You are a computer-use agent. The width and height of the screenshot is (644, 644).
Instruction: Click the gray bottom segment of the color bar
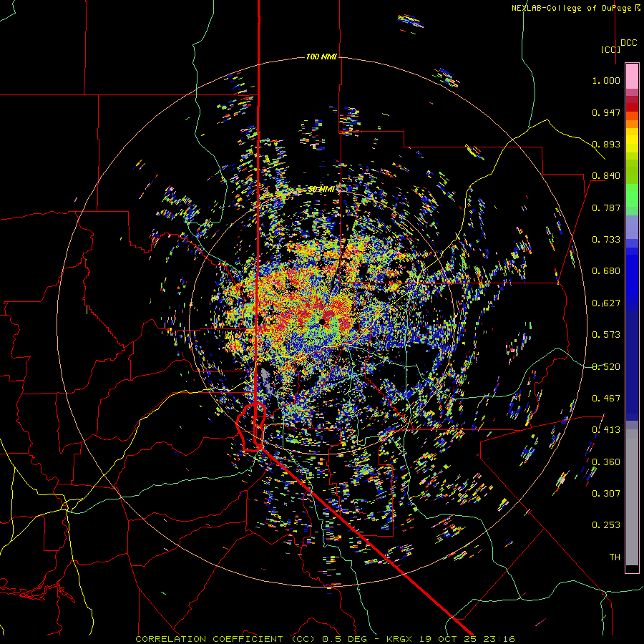[x=632, y=497]
